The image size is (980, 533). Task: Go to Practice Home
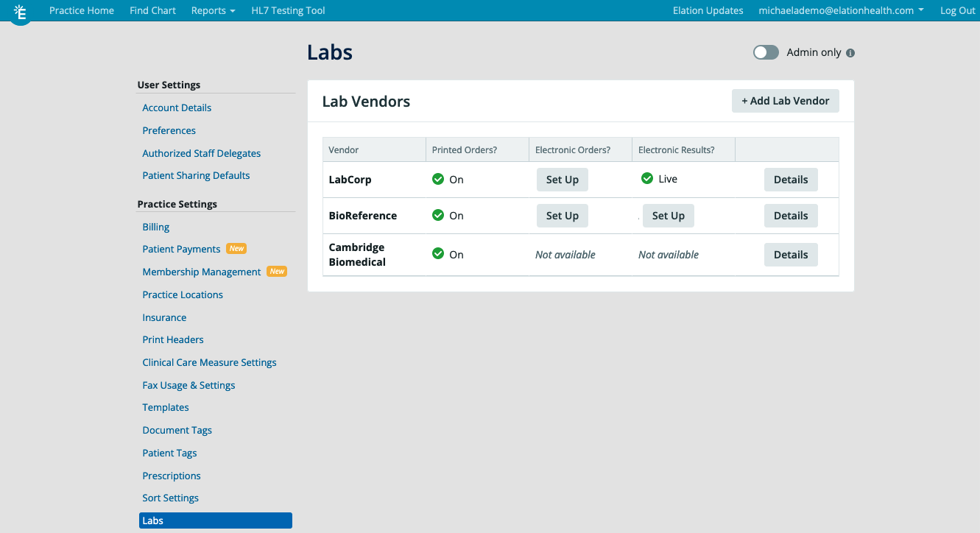(81, 10)
